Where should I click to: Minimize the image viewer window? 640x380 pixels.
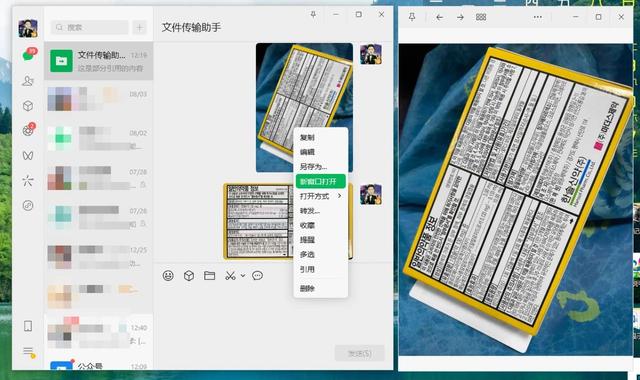tap(576, 17)
